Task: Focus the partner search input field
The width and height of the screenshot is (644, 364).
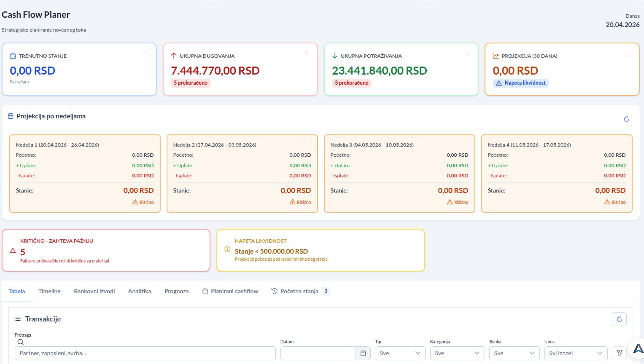Action: click(145, 353)
